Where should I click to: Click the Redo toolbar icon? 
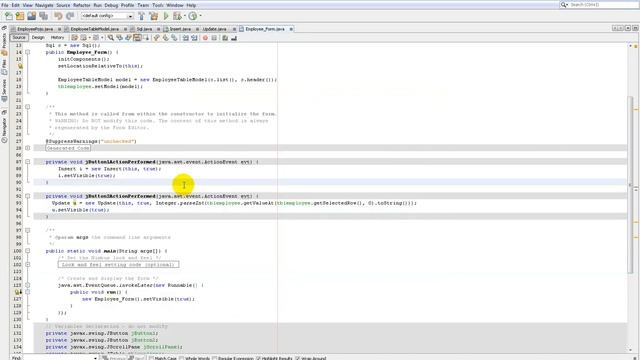70,16
